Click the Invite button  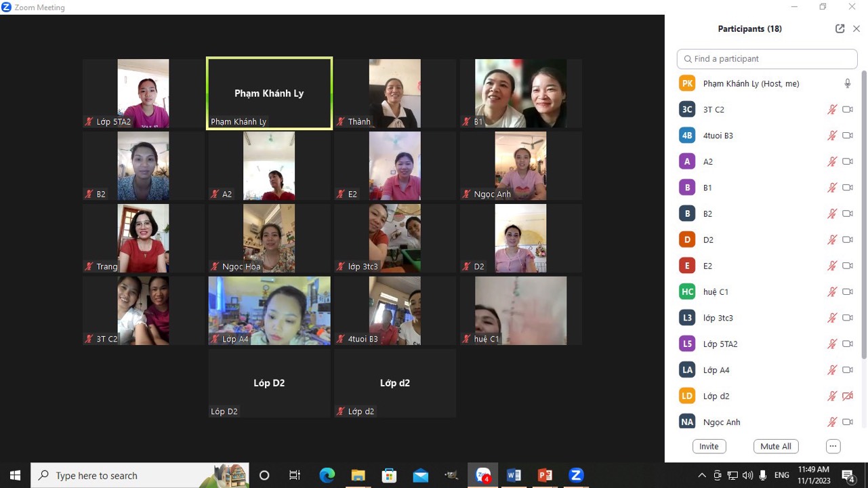[x=709, y=446]
